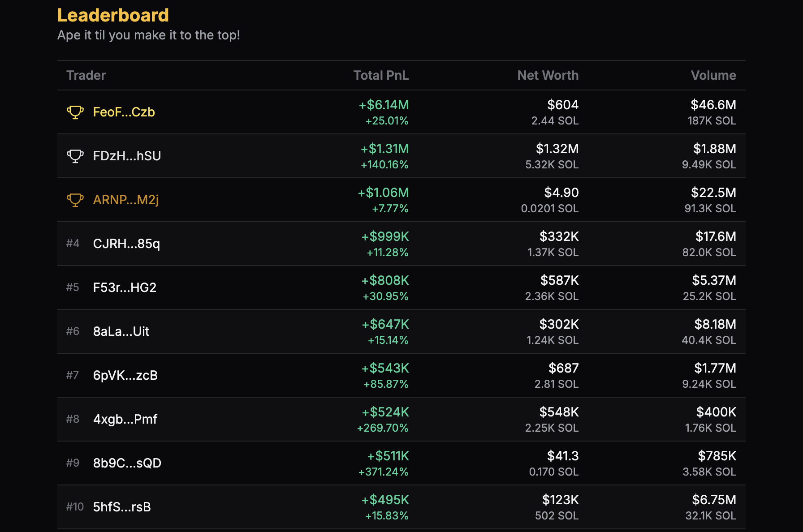View trader 6pVK...zcB
The image size is (803, 532).
[x=125, y=375]
